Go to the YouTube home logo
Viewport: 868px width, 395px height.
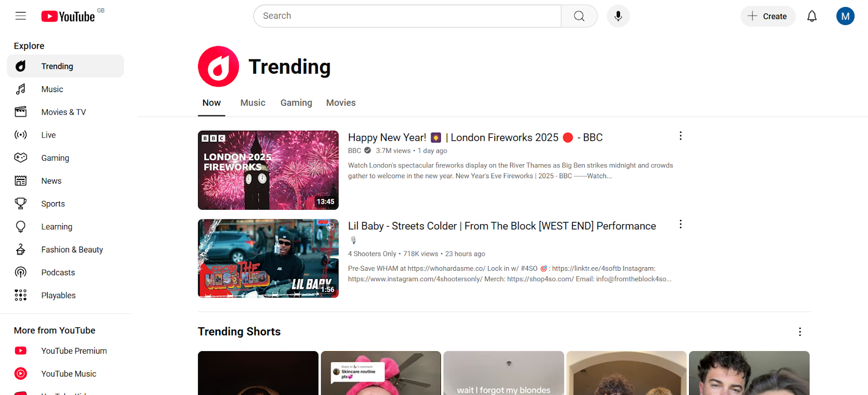(68, 16)
